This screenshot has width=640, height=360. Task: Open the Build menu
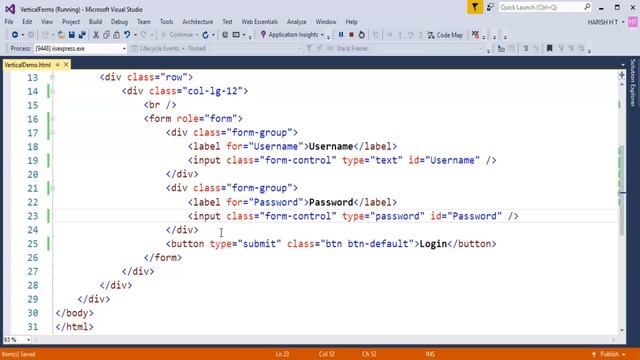tap(95, 22)
